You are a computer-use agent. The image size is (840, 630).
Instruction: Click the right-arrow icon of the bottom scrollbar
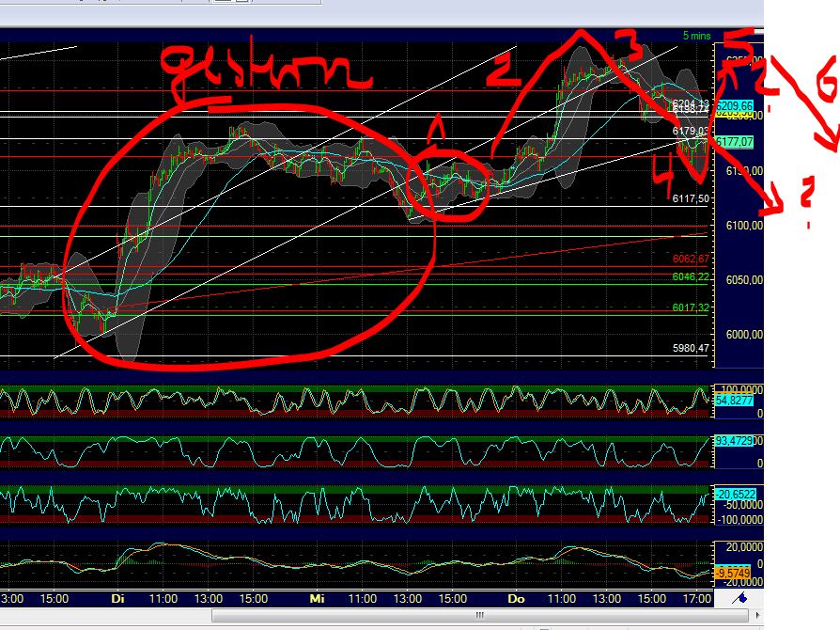[x=755, y=615]
